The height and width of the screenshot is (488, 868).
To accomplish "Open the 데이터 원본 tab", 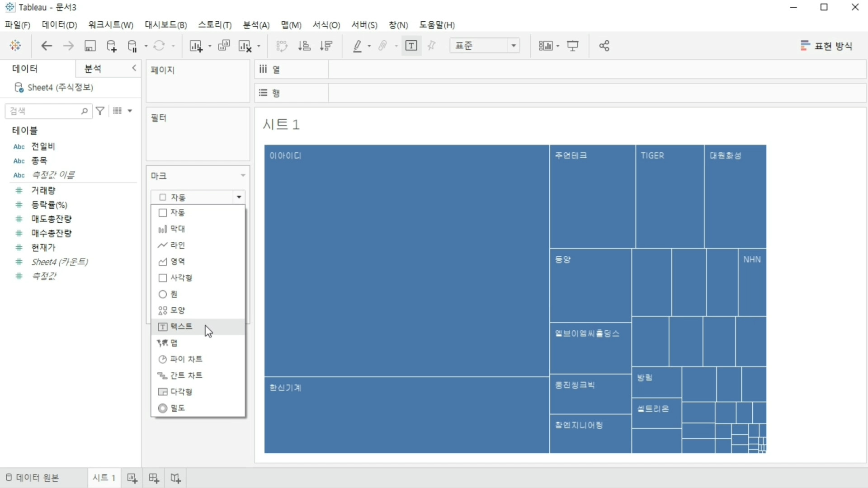I will coord(33,478).
